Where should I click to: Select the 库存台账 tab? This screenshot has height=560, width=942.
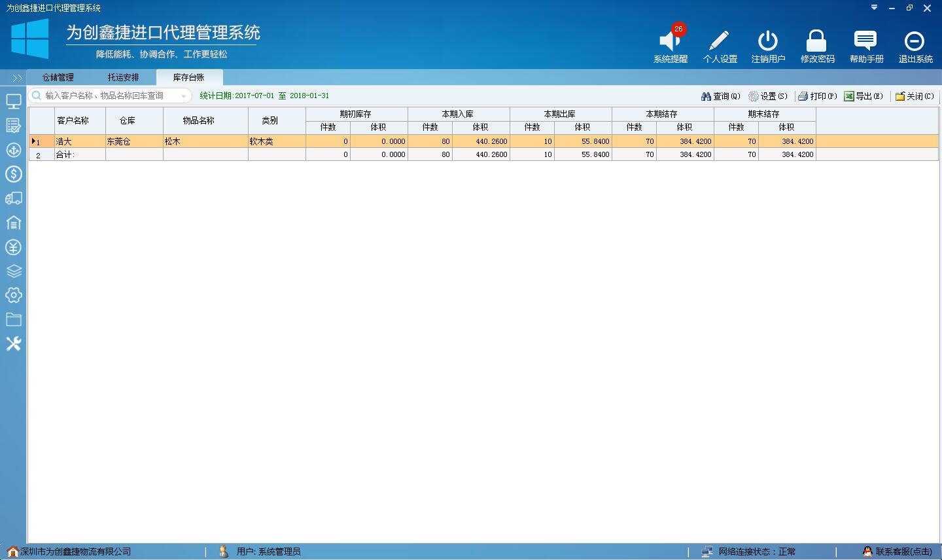pos(189,77)
